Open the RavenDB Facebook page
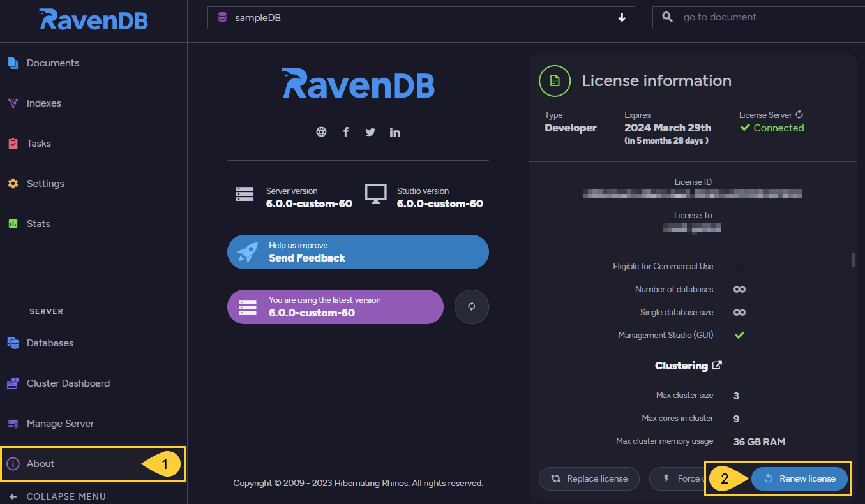This screenshot has height=504, width=865. (346, 132)
